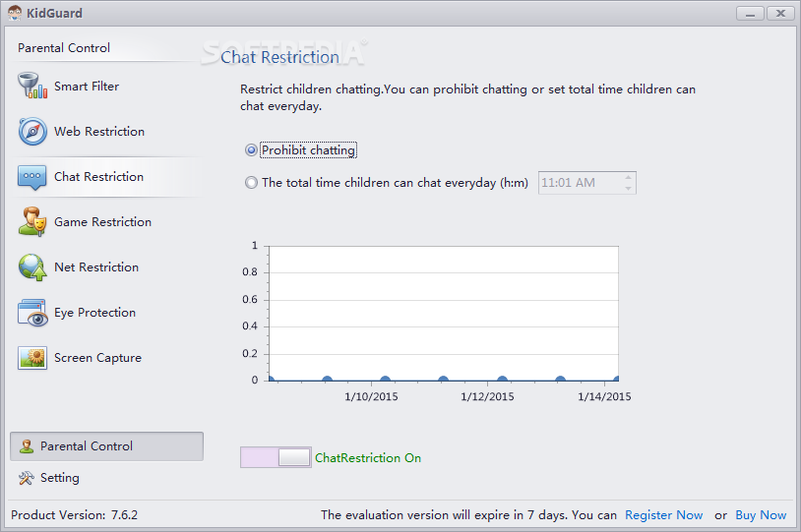Click the Parental Control header at the top of the sidebar

[64, 48]
